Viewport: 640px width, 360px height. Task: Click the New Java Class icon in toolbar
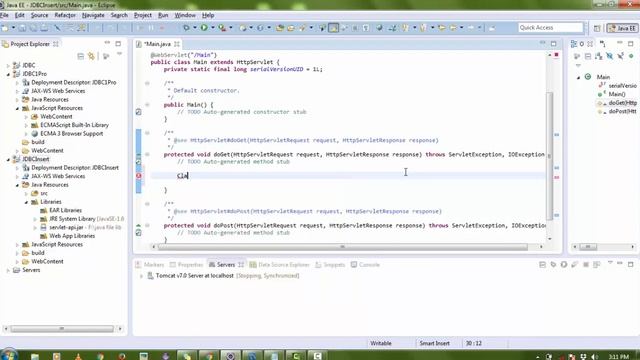tap(260, 28)
